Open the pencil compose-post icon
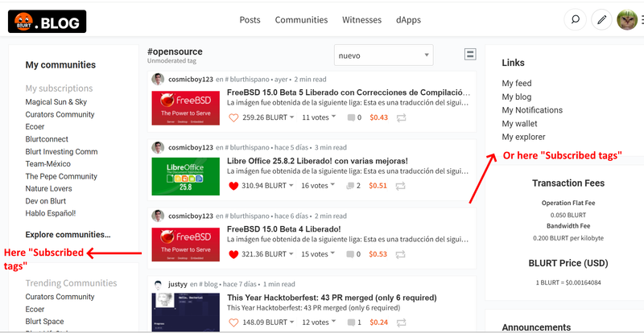This screenshot has height=333, width=644. pos(601,20)
